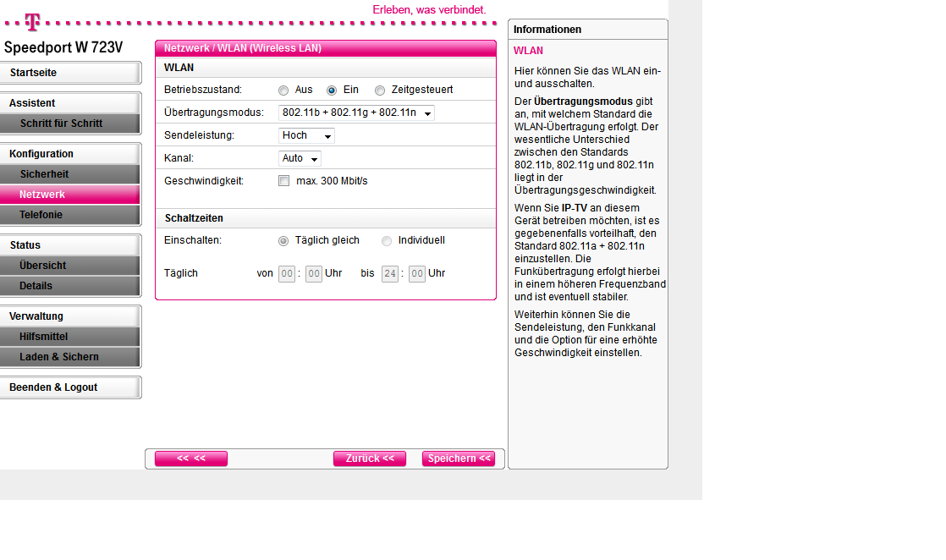Screen dimensions: 946x560
Task: Choose Individuell switching schedule
Action: click(387, 241)
